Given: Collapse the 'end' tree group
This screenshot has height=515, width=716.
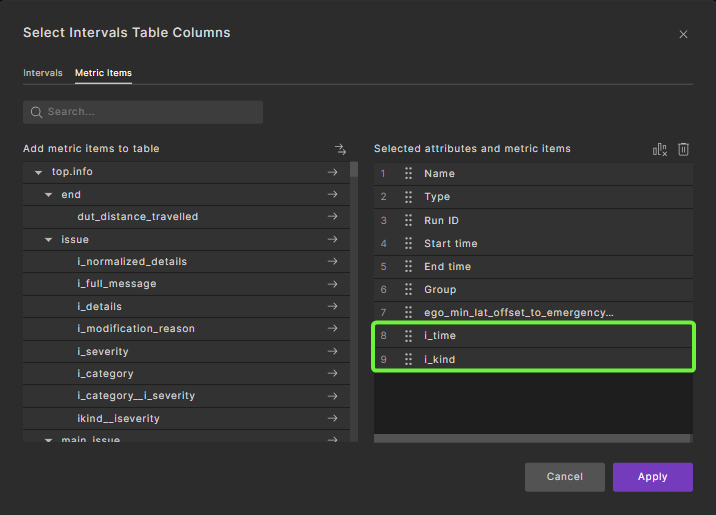Looking at the screenshot, I should click(48, 195).
